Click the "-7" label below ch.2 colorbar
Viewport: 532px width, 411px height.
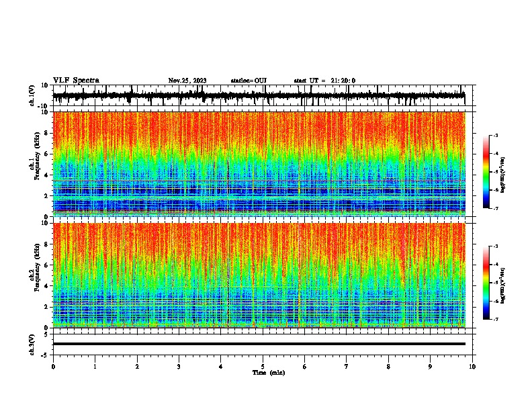[495, 319]
